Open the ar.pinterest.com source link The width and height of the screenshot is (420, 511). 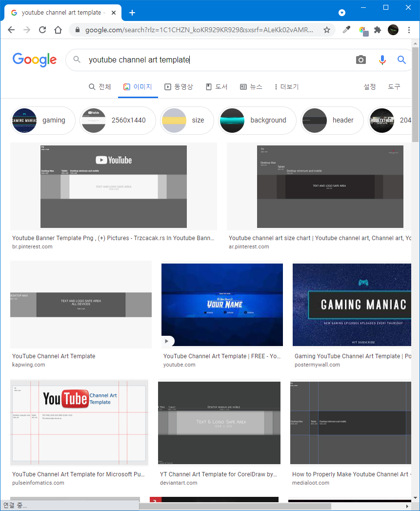249,246
